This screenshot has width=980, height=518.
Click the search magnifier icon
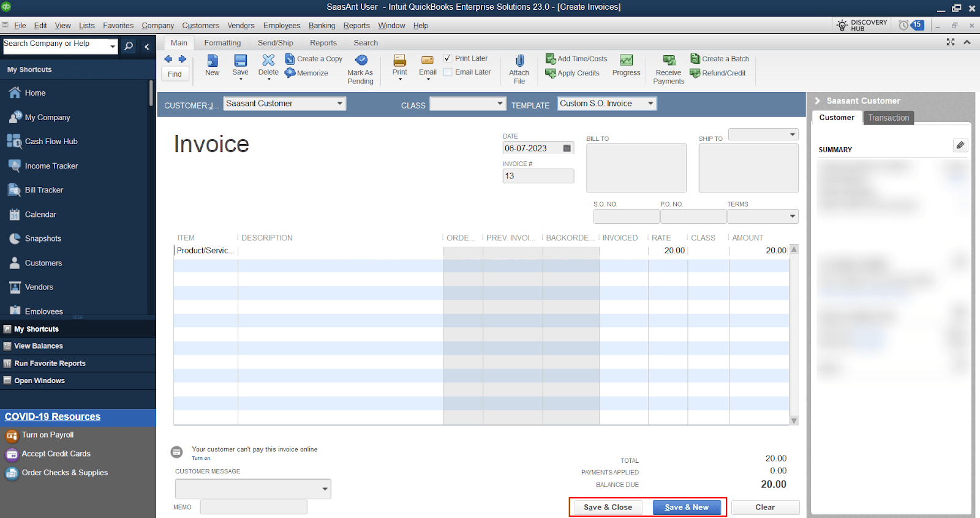point(129,46)
